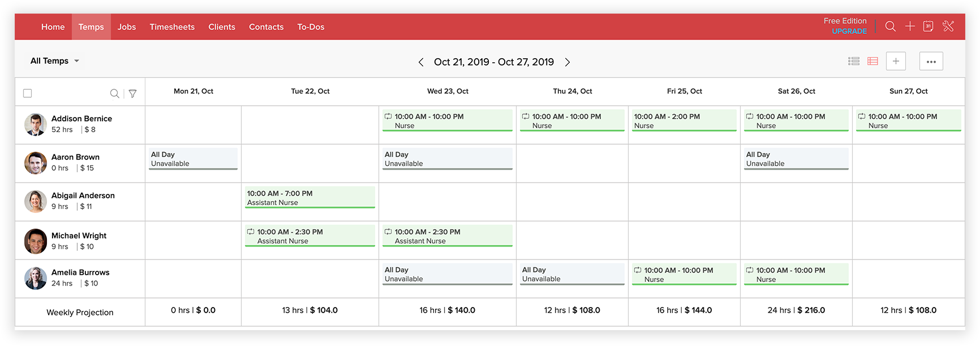This screenshot has height=346, width=980.
Task: Open the calendar icon in the header
Action: coord(929,27)
